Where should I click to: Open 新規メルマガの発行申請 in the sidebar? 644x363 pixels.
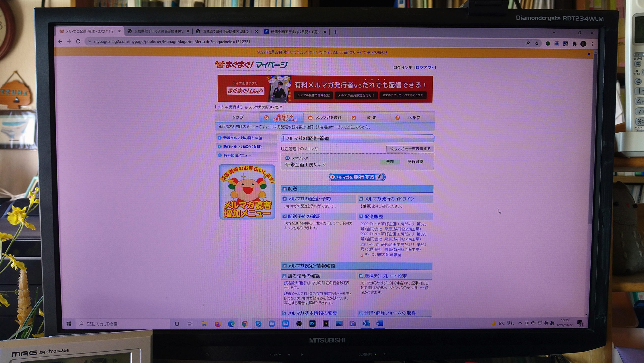243,138
